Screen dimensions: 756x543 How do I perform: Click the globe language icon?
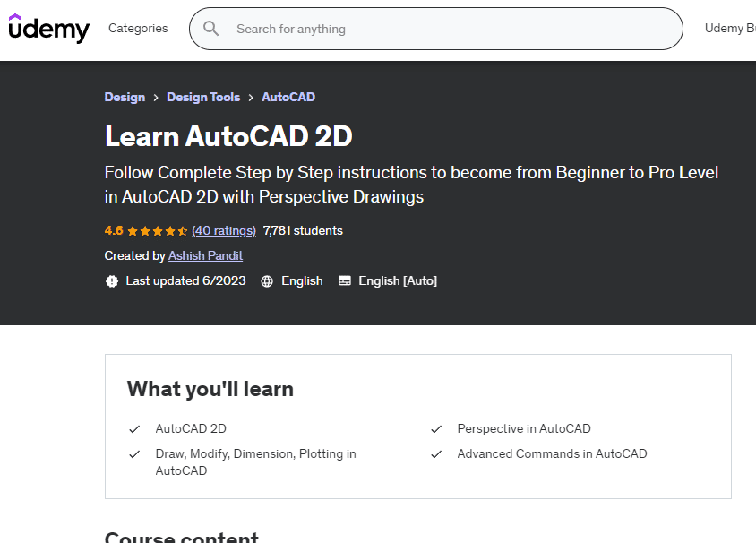267,281
